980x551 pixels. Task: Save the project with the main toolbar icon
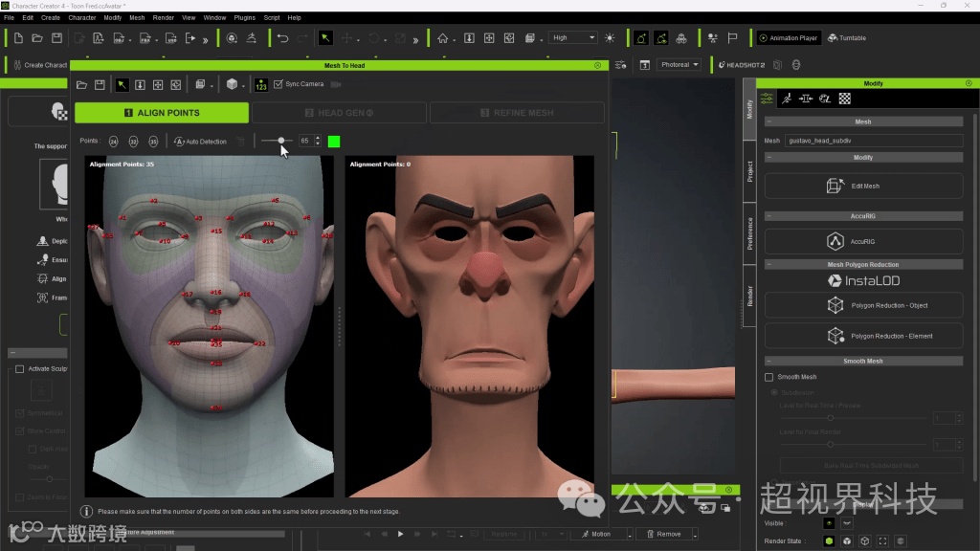coord(56,38)
